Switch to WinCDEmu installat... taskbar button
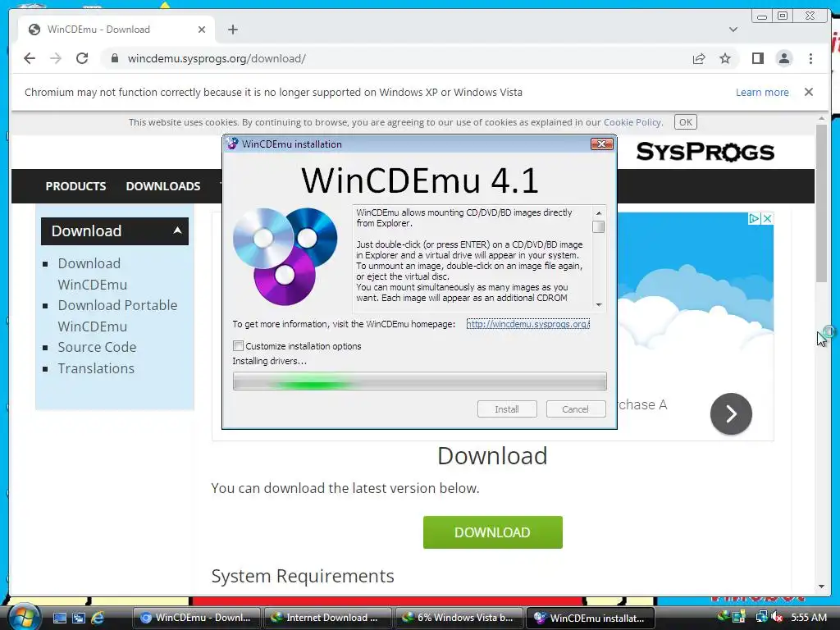This screenshot has width=840, height=630. [591, 618]
